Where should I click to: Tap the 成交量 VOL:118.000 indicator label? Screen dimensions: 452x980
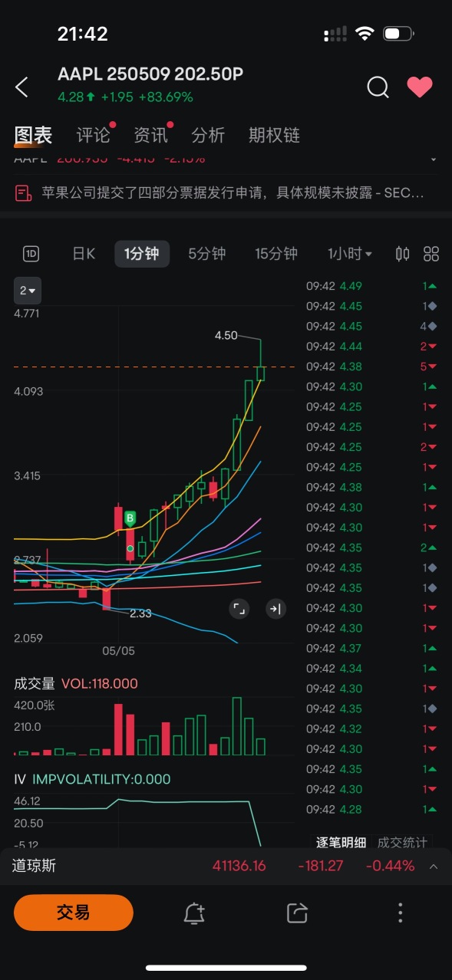pos(76,683)
